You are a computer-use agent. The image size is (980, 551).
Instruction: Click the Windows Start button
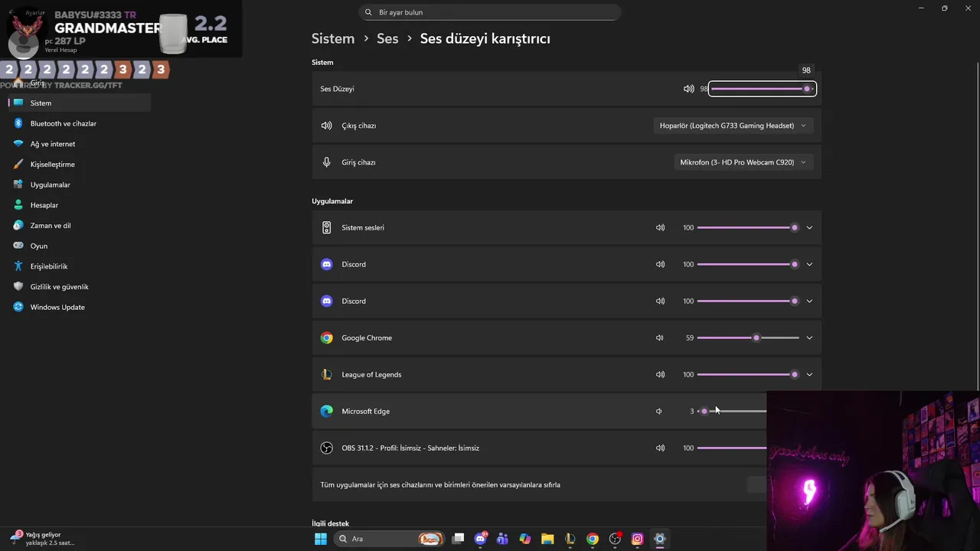321,539
